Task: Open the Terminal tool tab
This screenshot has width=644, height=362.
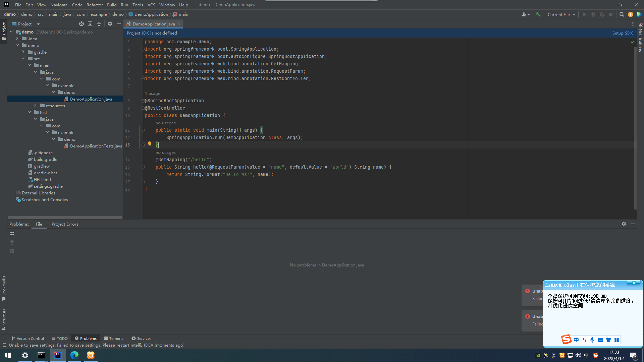Action: 114,339
